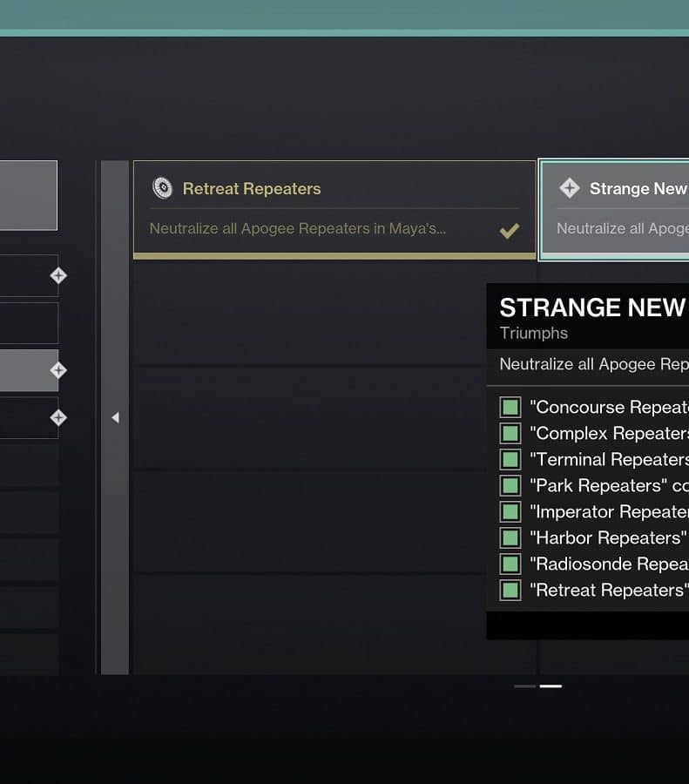Image resolution: width=689 pixels, height=784 pixels.
Task: Click diamond icon on highlighted sidebar row
Action: tap(58, 370)
